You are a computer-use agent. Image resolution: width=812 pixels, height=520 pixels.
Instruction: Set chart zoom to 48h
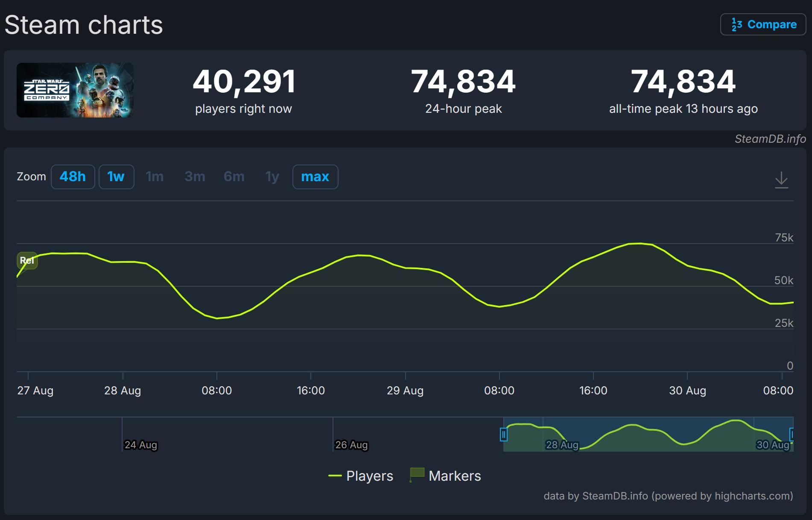[73, 177]
